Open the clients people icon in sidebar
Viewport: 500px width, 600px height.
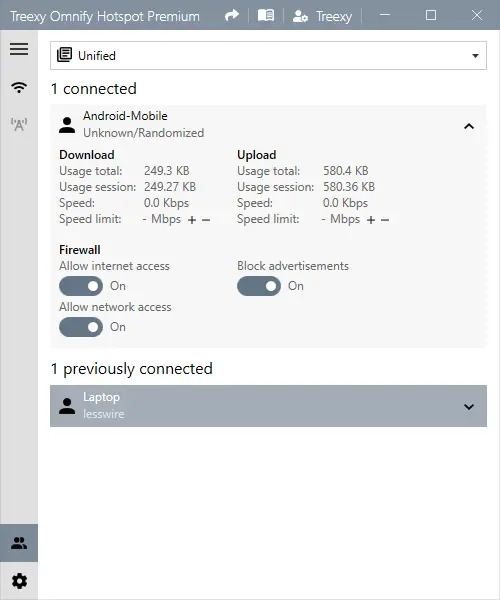(x=19, y=543)
